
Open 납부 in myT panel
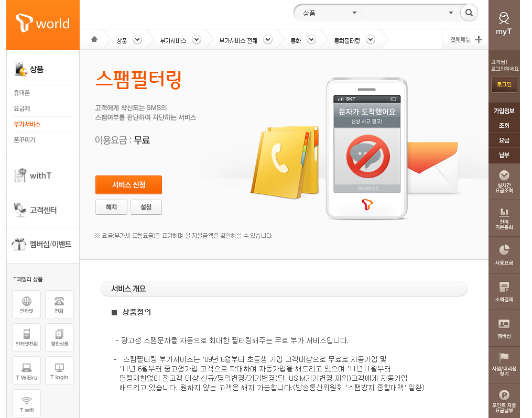click(504, 155)
